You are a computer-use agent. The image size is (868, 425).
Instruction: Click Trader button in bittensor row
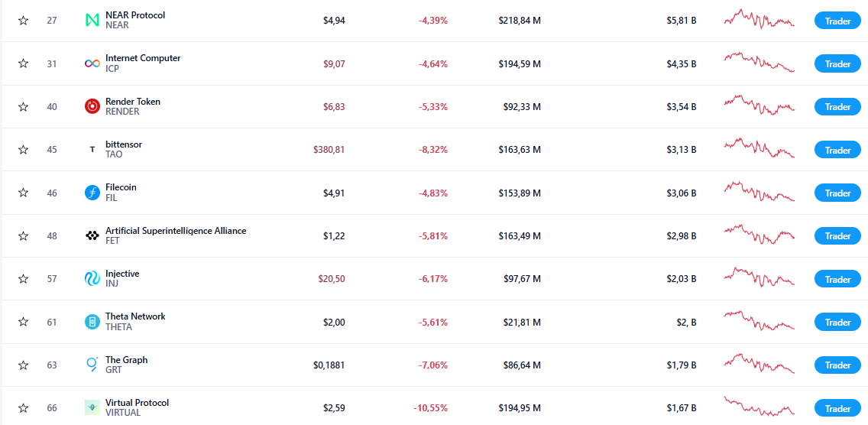click(x=837, y=151)
